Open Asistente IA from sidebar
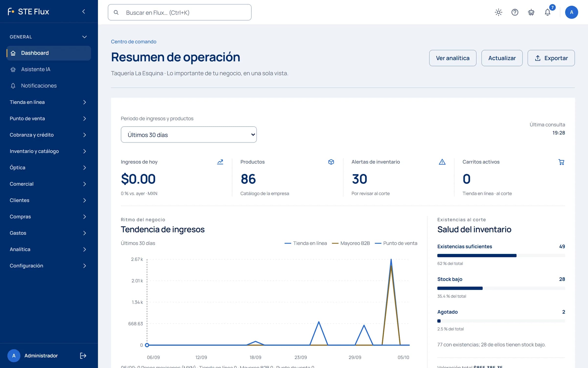 tap(49, 69)
